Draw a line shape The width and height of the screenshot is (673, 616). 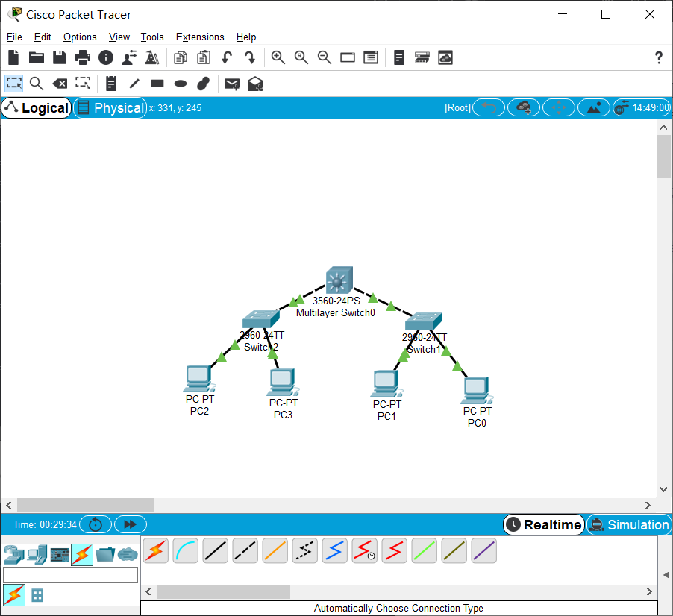pos(134,84)
